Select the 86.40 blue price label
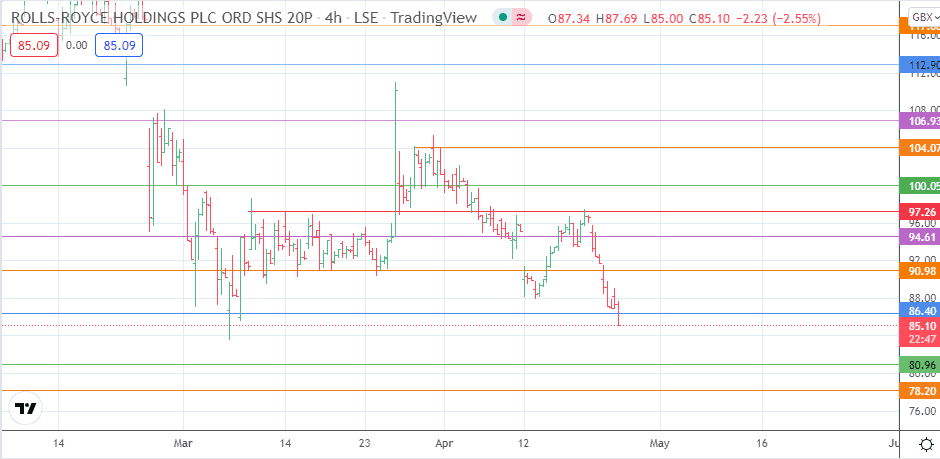Image resolution: width=940 pixels, height=459 pixels. pos(920,311)
